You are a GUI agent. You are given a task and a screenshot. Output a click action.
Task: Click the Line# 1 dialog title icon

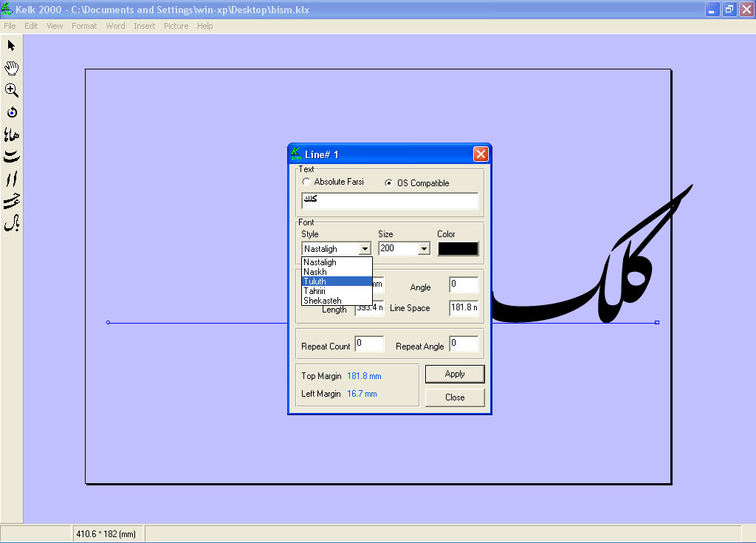point(295,154)
